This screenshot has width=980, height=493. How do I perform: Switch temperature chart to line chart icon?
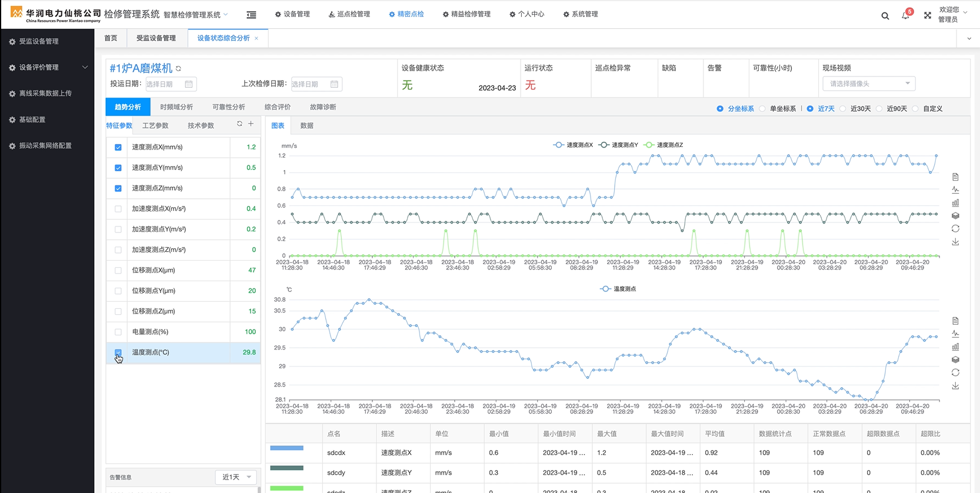pos(955,334)
